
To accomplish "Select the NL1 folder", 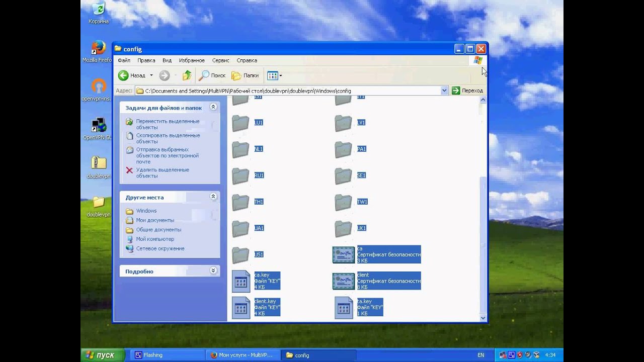I will click(248, 149).
